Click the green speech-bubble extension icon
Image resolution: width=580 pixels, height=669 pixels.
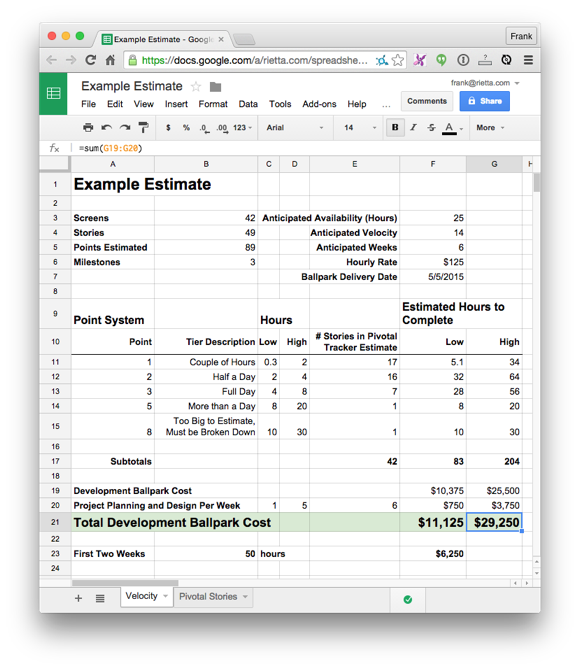(x=441, y=60)
